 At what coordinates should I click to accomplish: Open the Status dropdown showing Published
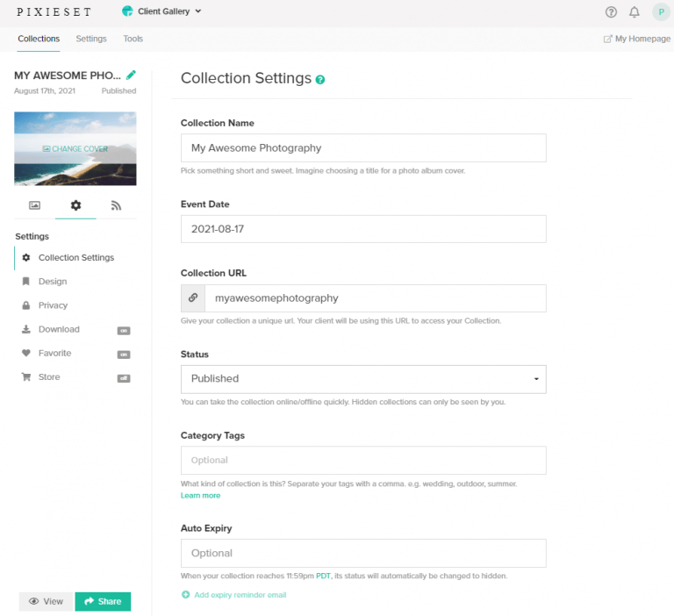pos(363,379)
